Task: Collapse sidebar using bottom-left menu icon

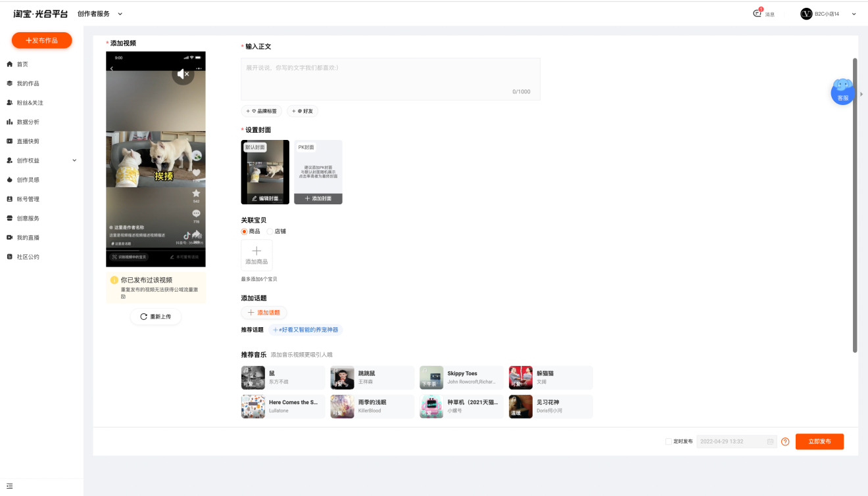Action: point(9,486)
